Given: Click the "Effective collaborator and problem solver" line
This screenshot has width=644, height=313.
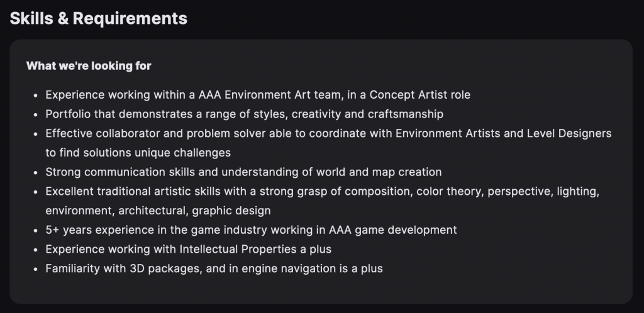Looking at the screenshot, I should pyautogui.click(x=328, y=134).
